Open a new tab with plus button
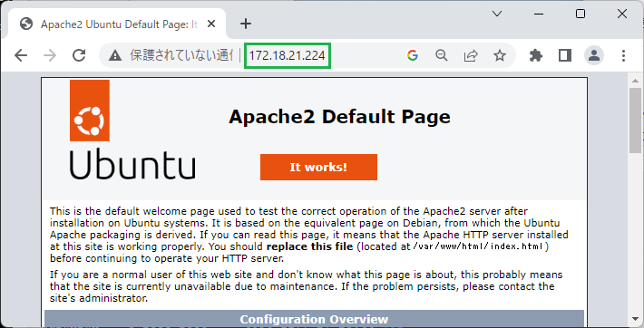Screen dimensions: 644x328 click(x=246, y=24)
